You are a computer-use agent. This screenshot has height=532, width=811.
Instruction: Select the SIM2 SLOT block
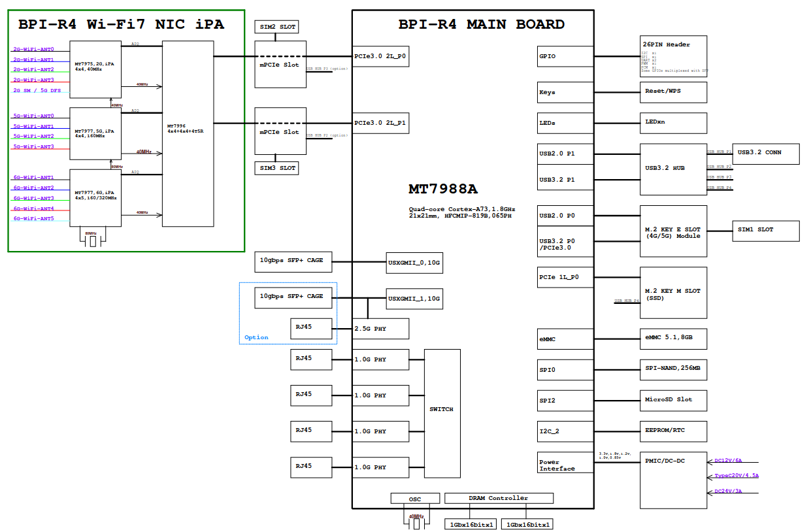(275, 27)
